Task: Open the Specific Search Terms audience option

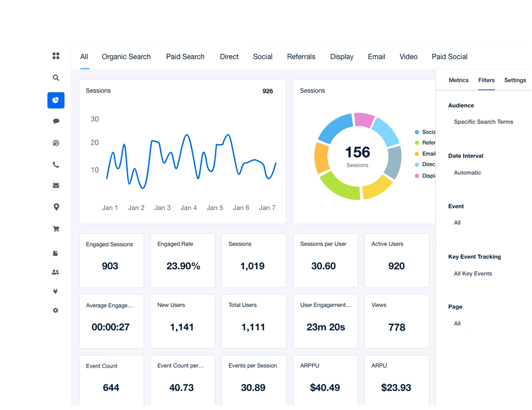Action: coord(483,122)
